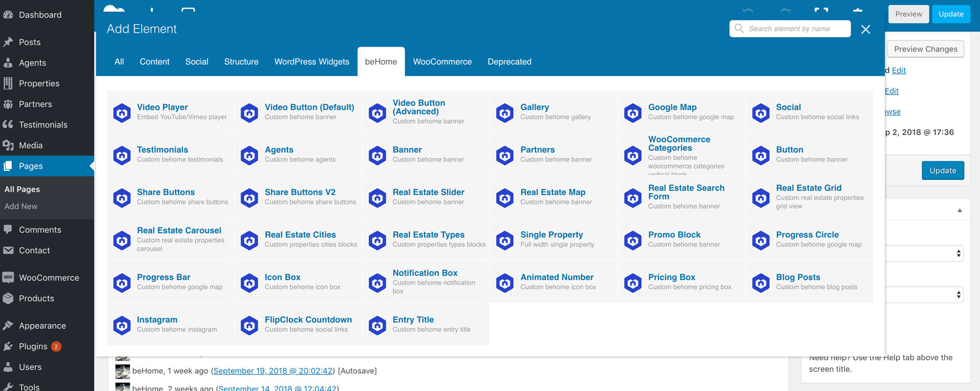The height and width of the screenshot is (391, 980).
Task: Insert the Blog Posts element
Action: coord(809,282)
